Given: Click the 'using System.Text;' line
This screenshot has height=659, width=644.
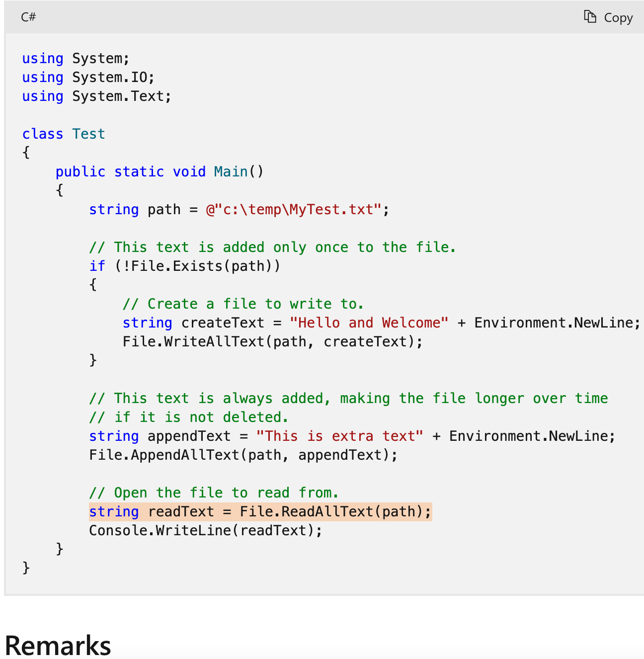Looking at the screenshot, I should pyautogui.click(x=97, y=96).
